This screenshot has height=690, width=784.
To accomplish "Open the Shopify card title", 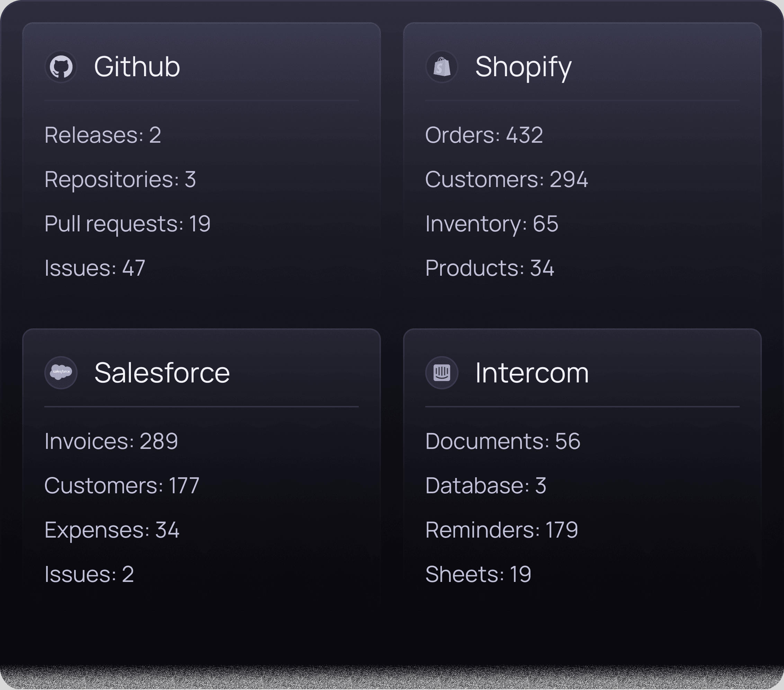I will (524, 68).
